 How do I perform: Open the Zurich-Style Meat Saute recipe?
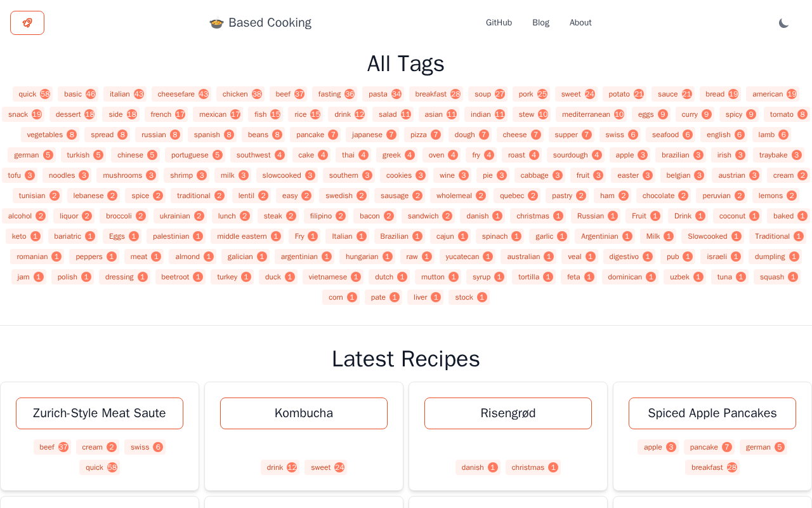(x=100, y=413)
